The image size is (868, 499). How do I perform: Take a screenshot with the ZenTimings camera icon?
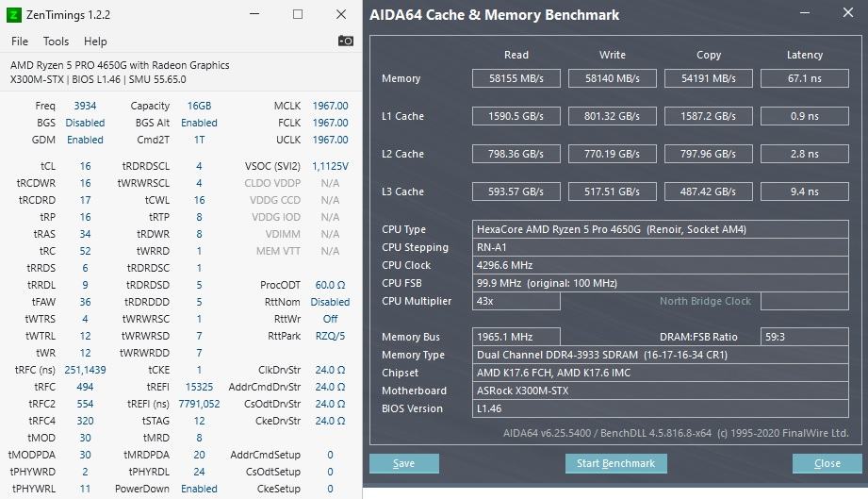click(346, 41)
